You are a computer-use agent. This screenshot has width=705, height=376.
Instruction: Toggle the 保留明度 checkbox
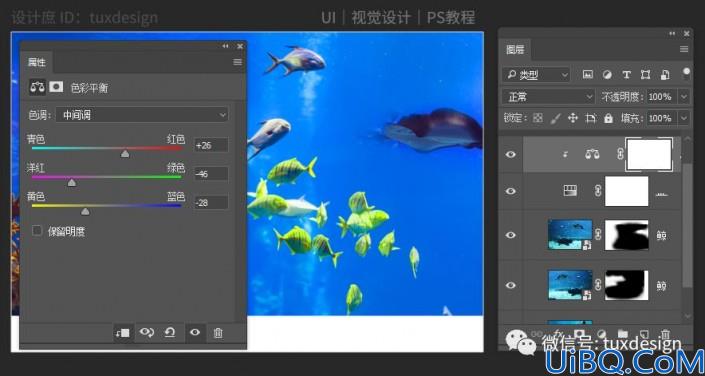point(37,231)
